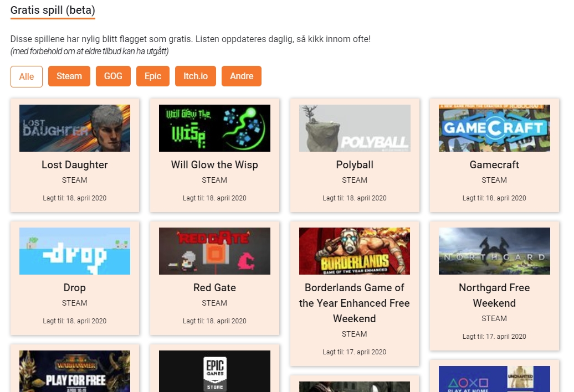Screen dimensions: 574x392
Task: Open the Epic Games Store logo card
Action: [x=214, y=371]
